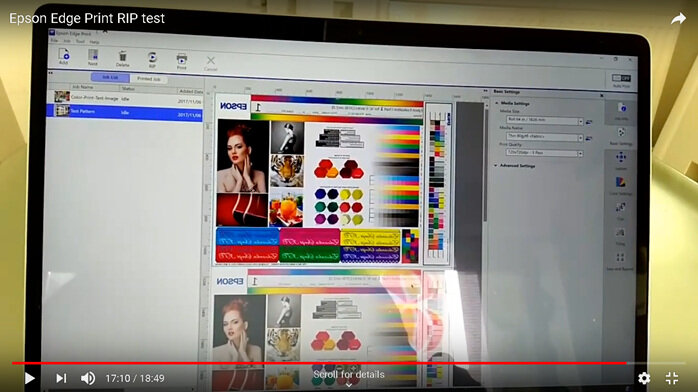Switch to the Job List tab
The image size is (698, 392).
point(110,77)
